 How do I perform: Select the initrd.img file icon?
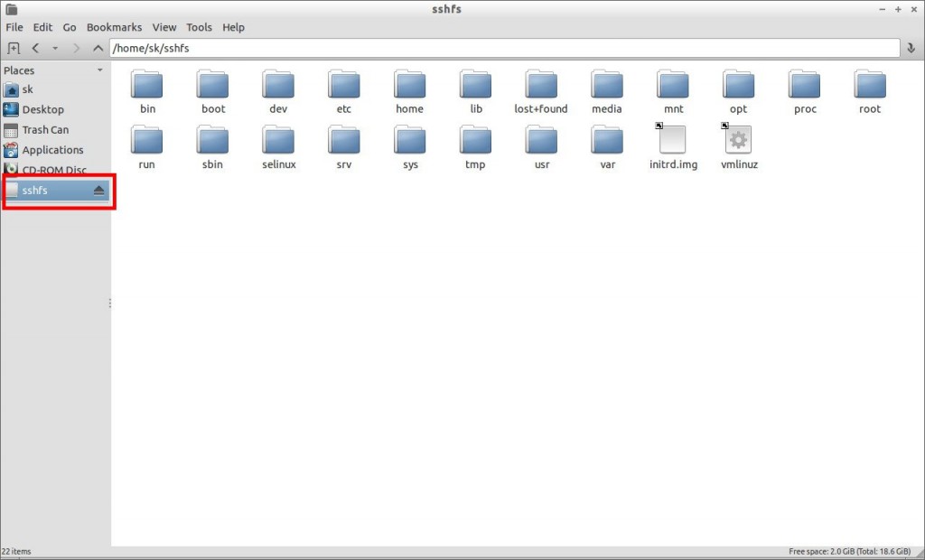pos(672,140)
